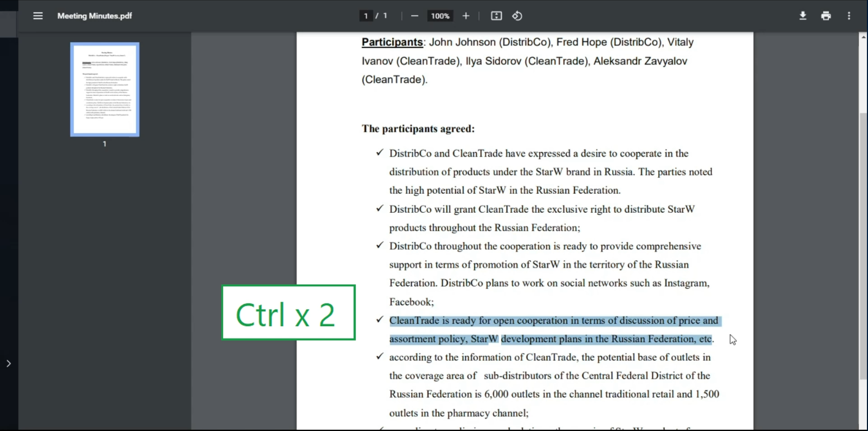Click the line "outlets in the pharmacy channel;"
Viewport: 868px width, 431px height.
(459, 413)
